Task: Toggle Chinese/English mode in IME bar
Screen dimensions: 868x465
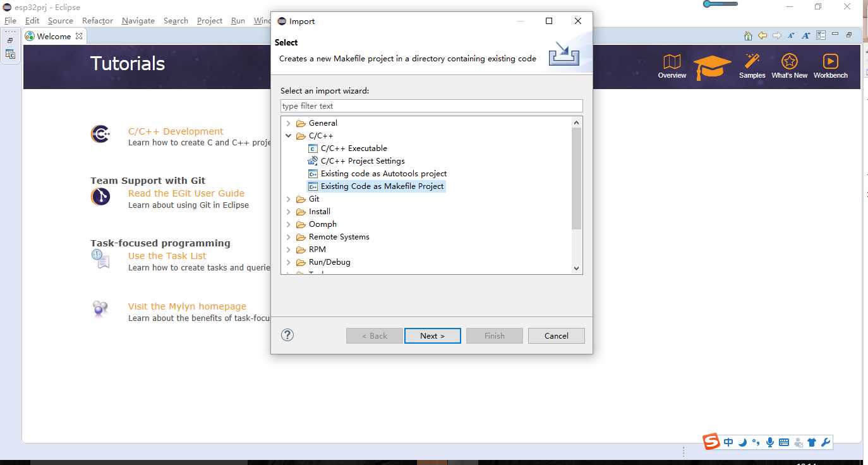Action: tap(728, 442)
